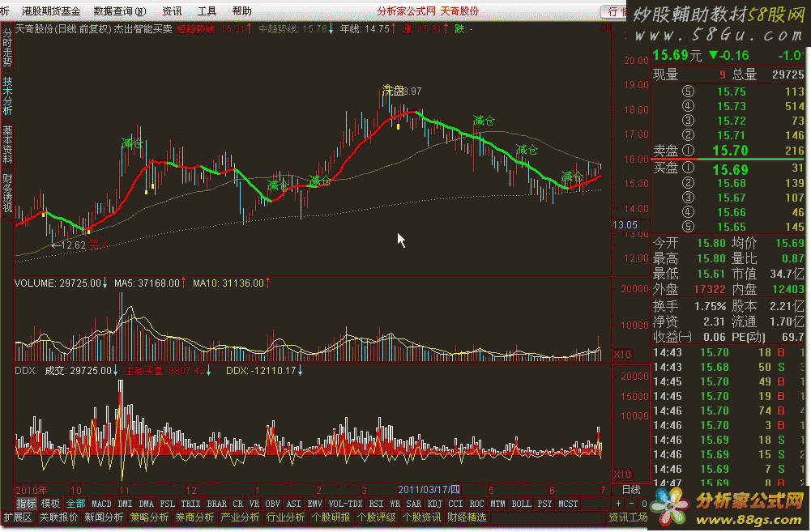This screenshot has height=532, width=811.
Task: Expand the 扩展区 extension area
Action: pyautogui.click(x=17, y=517)
